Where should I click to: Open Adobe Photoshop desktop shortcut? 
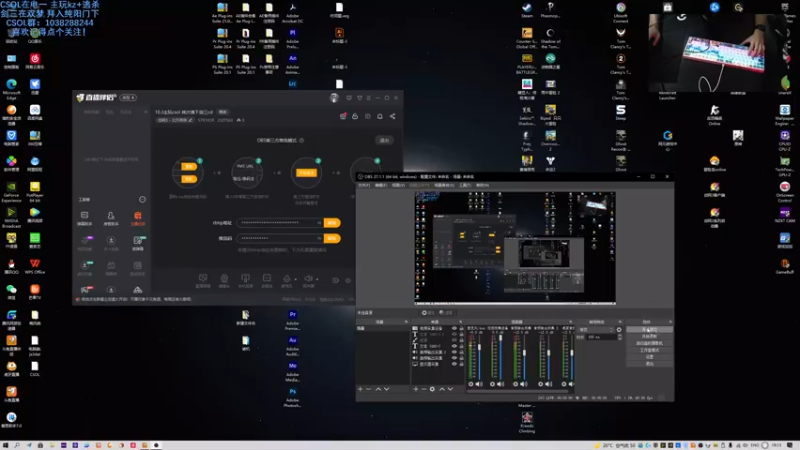tap(293, 397)
